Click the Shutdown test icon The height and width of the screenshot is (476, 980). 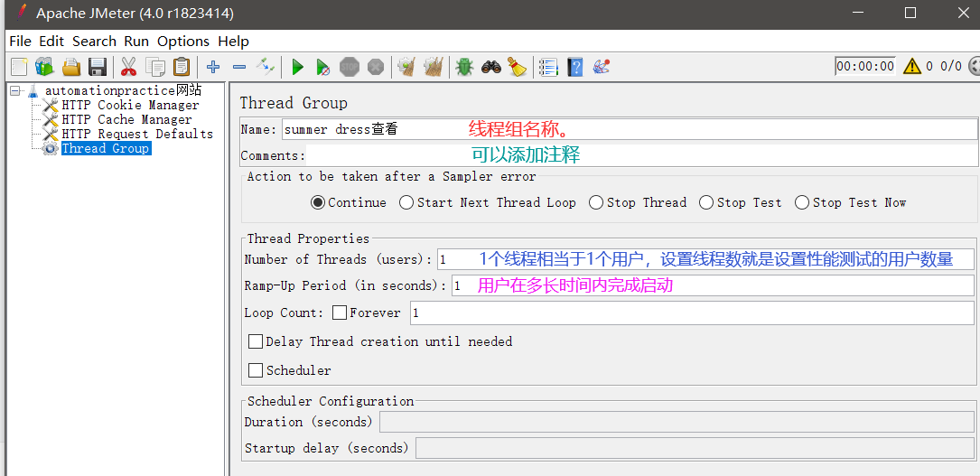[x=375, y=66]
